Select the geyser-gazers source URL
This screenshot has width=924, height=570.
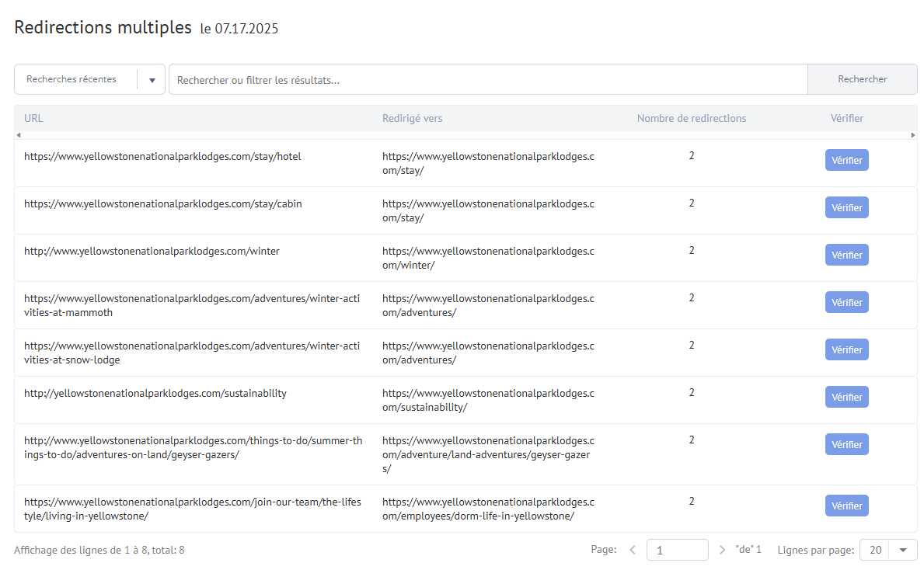pyautogui.click(x=194, y=447)
